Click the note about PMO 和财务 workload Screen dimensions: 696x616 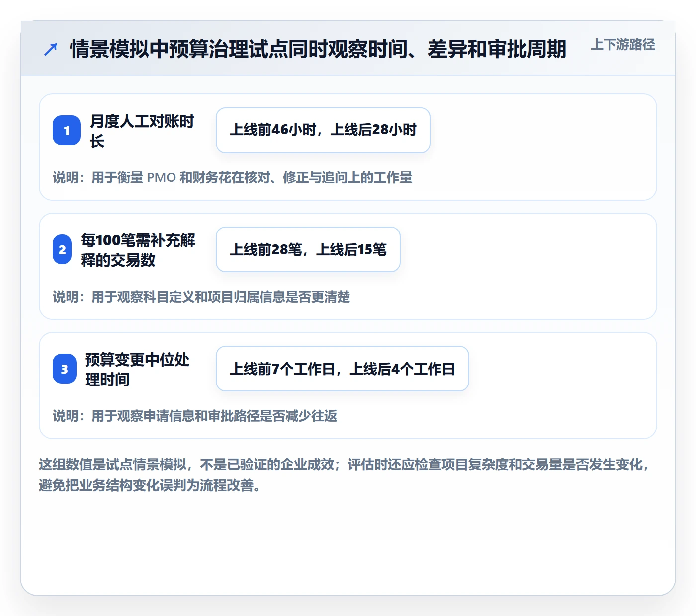(x=233, y=177)
